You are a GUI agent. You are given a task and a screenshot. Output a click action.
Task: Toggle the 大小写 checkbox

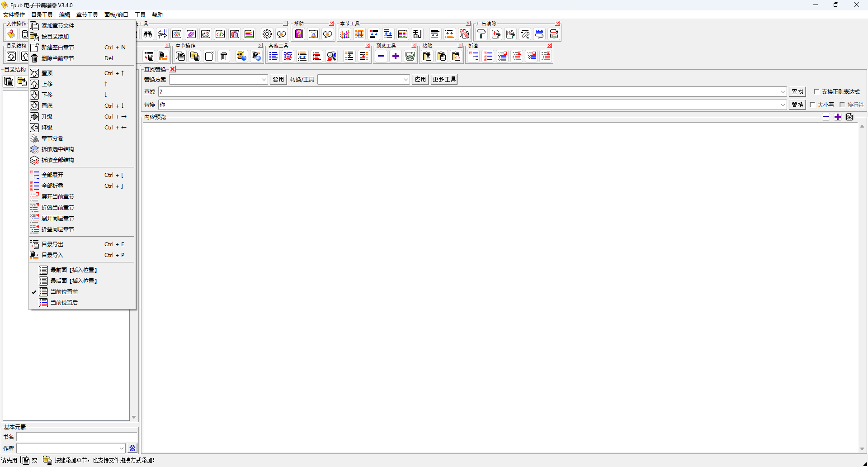812,105
